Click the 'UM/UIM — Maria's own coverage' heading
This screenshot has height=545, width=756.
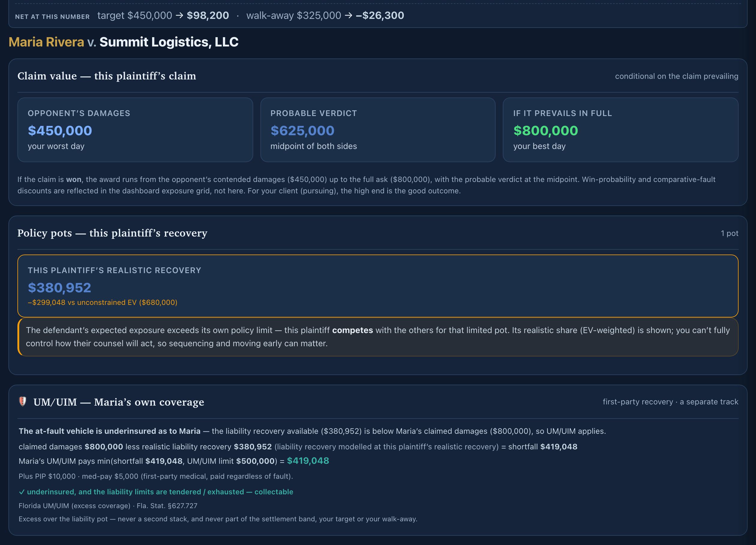(x=119, y=402)
